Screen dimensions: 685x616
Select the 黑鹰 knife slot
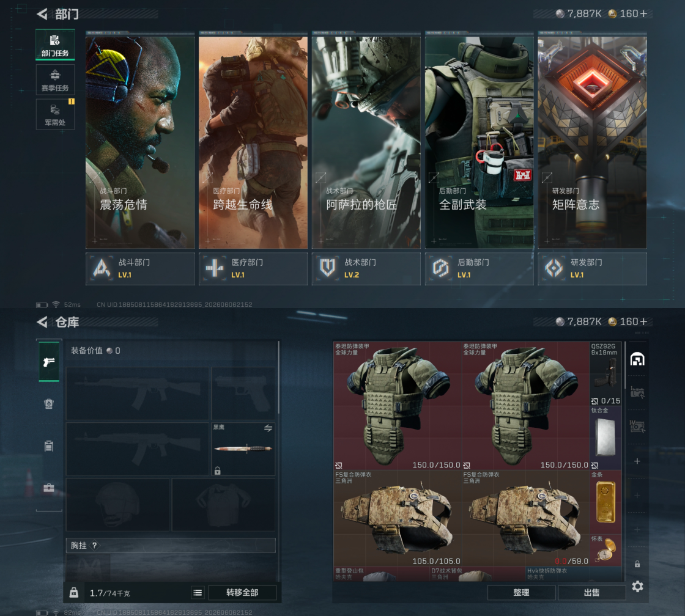point(243,449)
